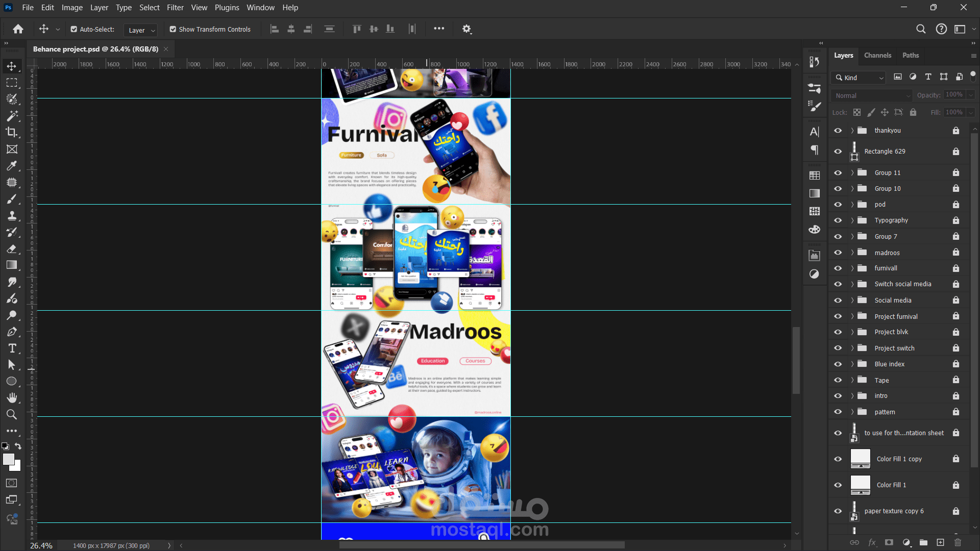
Task: Open the search icon in options bar
Action: tap(921, 29)
